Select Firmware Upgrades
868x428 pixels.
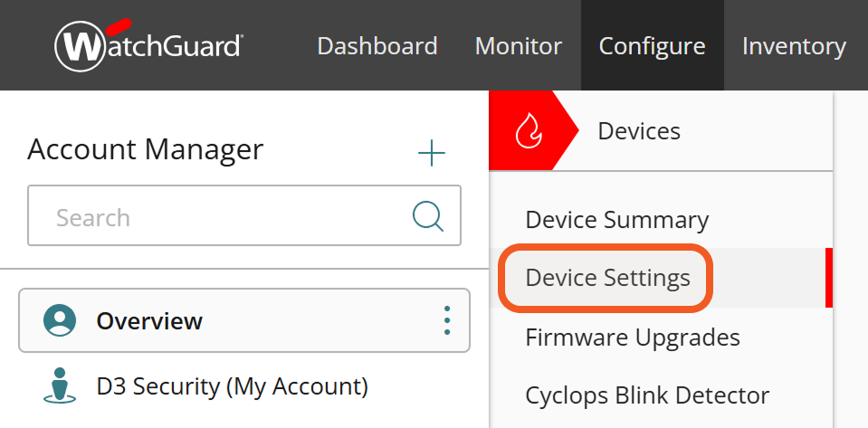pos(632,338)
